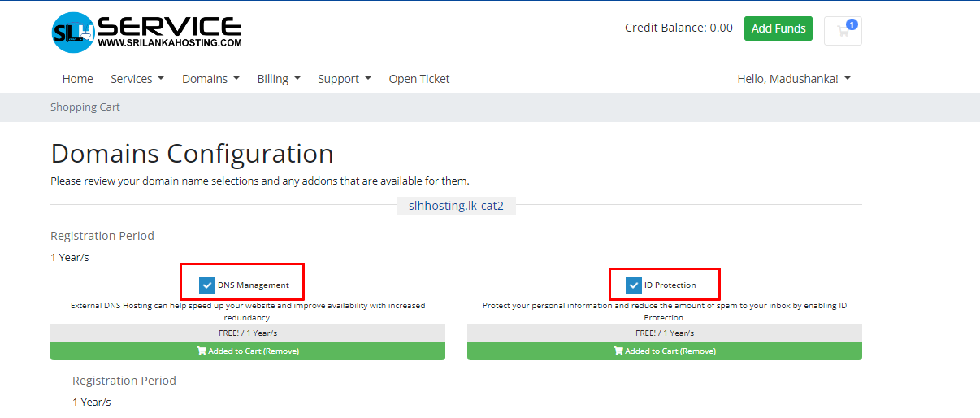The image size is (980, 418).
Task: Expand the Domains dropdown menu
Action: coord(210,79)
